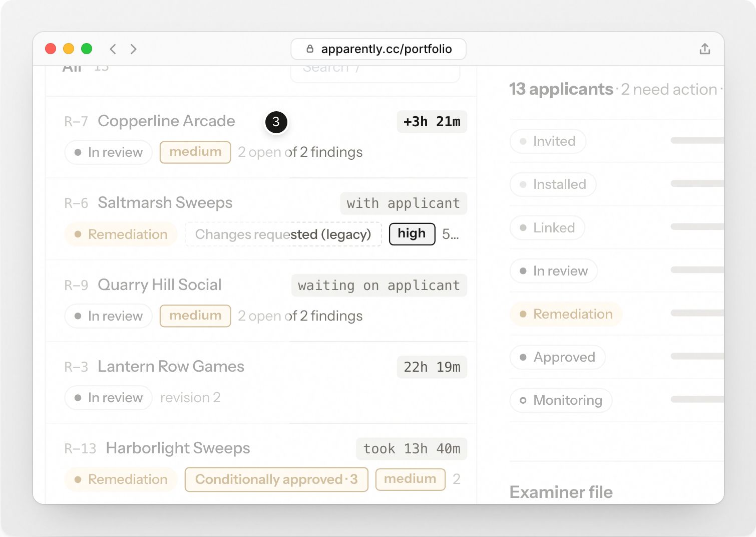Screen dimensions: 756x537
Task: Click the 'with applicant' status badge
Action: (x=404, y=203)
